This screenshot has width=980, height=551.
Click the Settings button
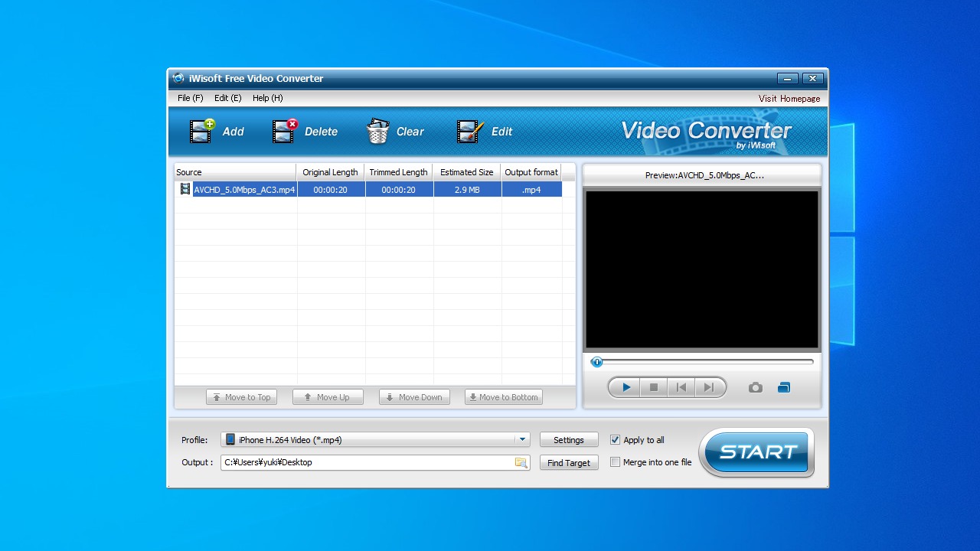click(x=569, y=440)
